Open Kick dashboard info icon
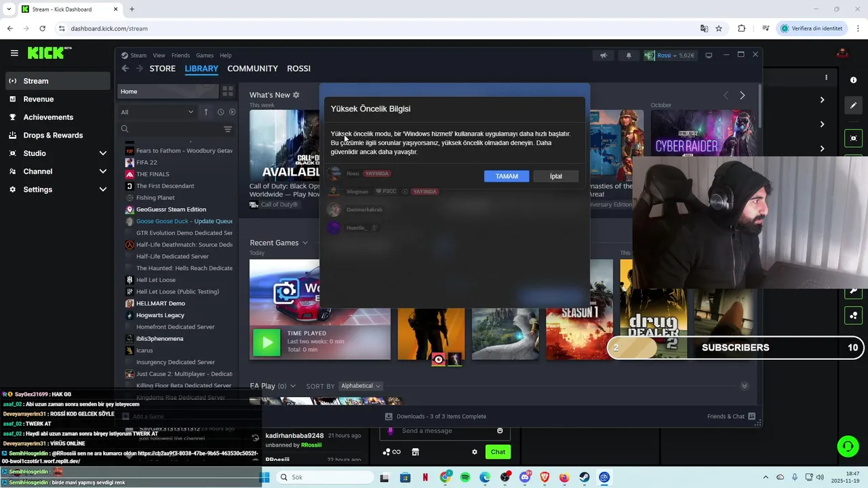 click(853, 80)
